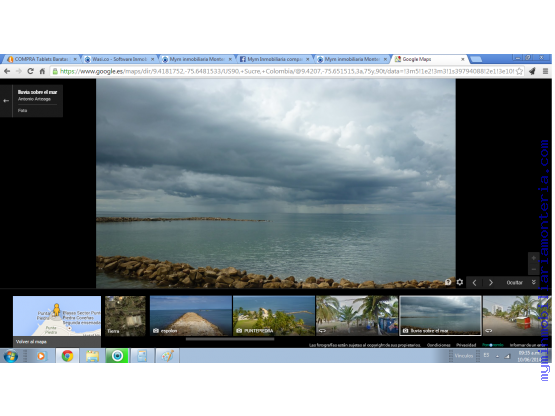Screen dimensions: 555x416
Task: Select the Tierra satellite thumbnail
Action: point(125,316)
